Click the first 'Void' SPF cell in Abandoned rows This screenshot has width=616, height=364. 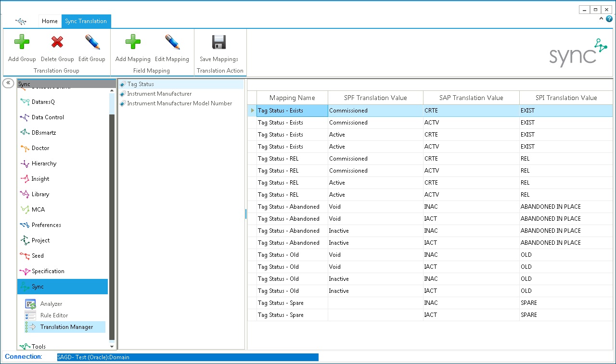(375, 207)
